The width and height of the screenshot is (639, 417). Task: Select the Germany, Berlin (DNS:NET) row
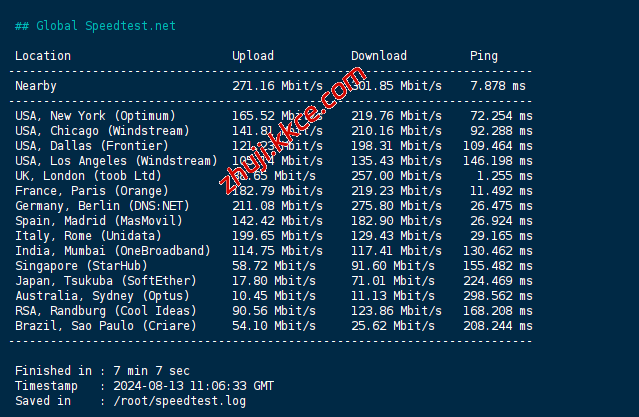click(102, 206)
